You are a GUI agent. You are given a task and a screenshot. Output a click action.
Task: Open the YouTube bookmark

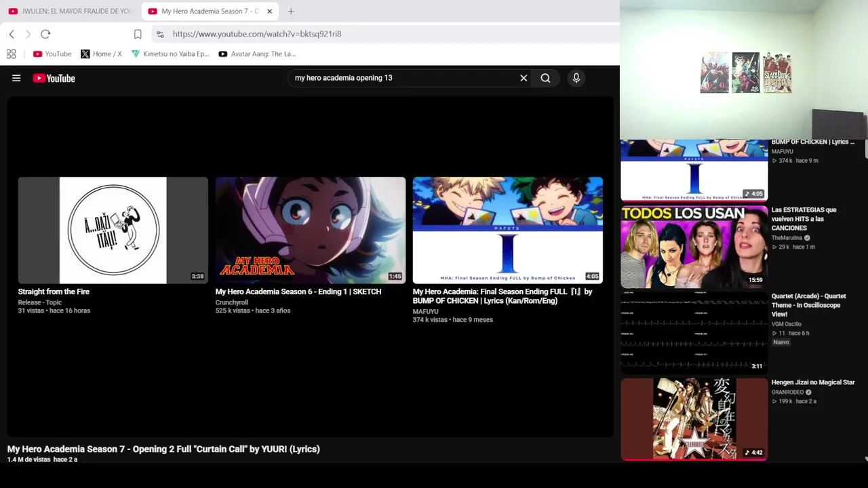coord(52,54)
